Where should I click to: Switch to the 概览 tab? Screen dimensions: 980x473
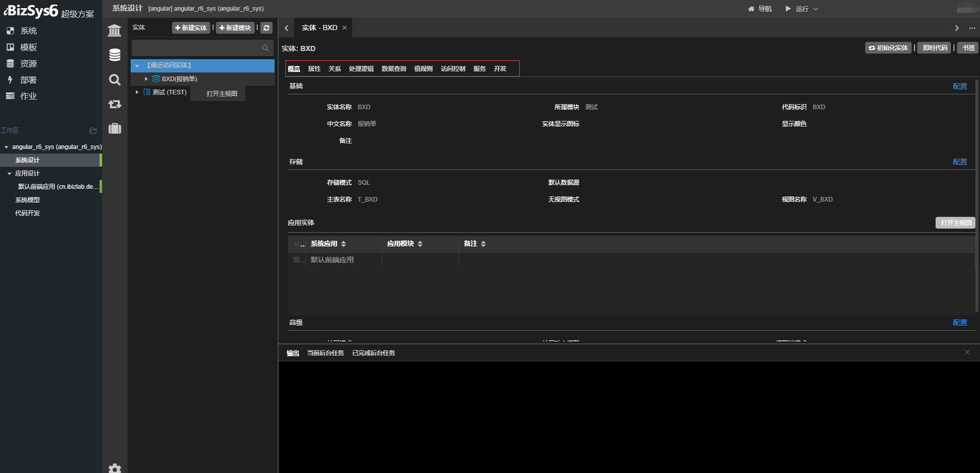(294, 69)
